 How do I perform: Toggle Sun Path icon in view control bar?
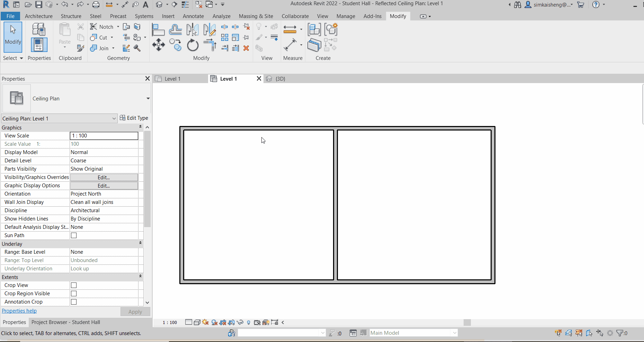pos(206,322)
